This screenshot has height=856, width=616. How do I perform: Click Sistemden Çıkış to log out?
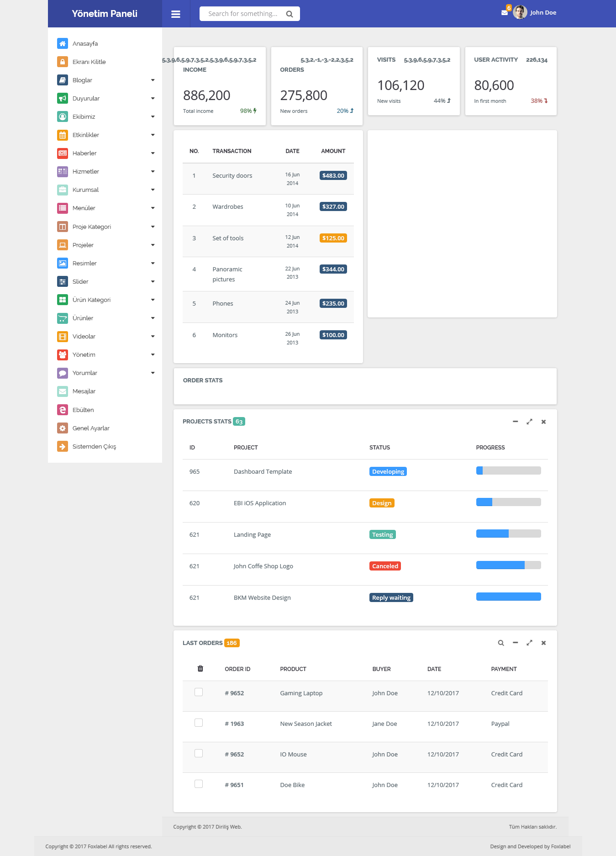pos(94,447)
